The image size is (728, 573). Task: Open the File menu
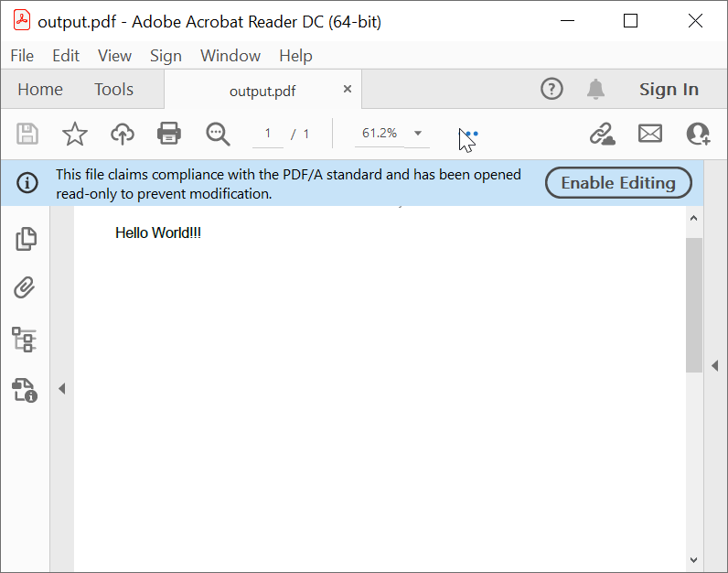(22, 56)
